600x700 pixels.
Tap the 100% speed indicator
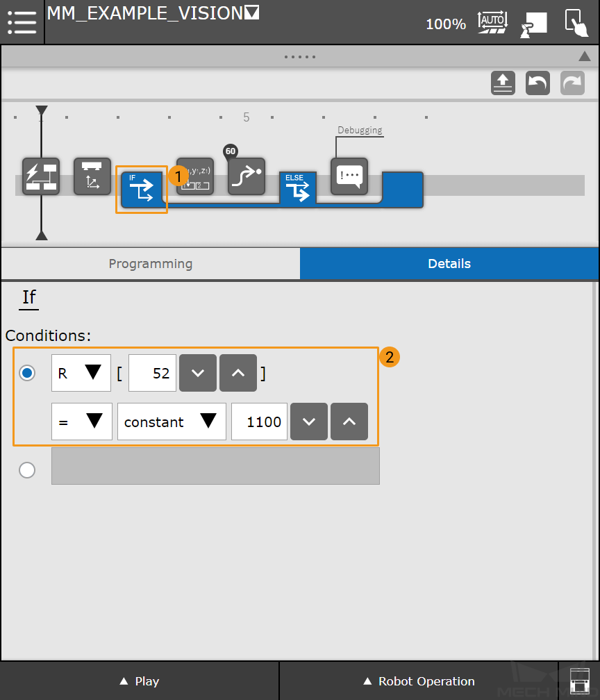point(446,24)
